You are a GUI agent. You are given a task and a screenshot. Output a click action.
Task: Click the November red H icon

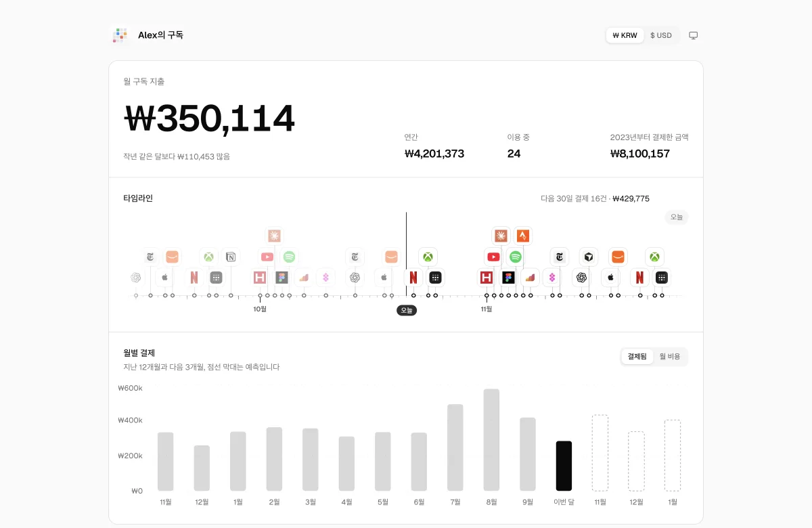[486, 278]
